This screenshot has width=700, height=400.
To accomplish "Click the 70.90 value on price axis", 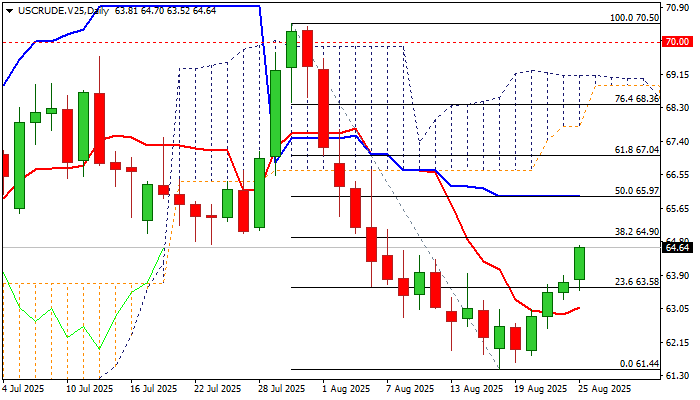I will 678,7.
